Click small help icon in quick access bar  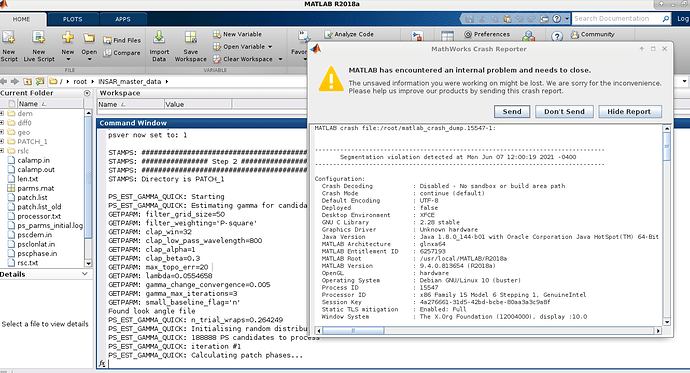point(557,18)
